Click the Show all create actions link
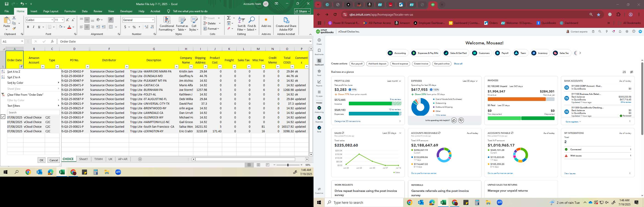This screenshot has width=644, height=207. click(458, 64)
